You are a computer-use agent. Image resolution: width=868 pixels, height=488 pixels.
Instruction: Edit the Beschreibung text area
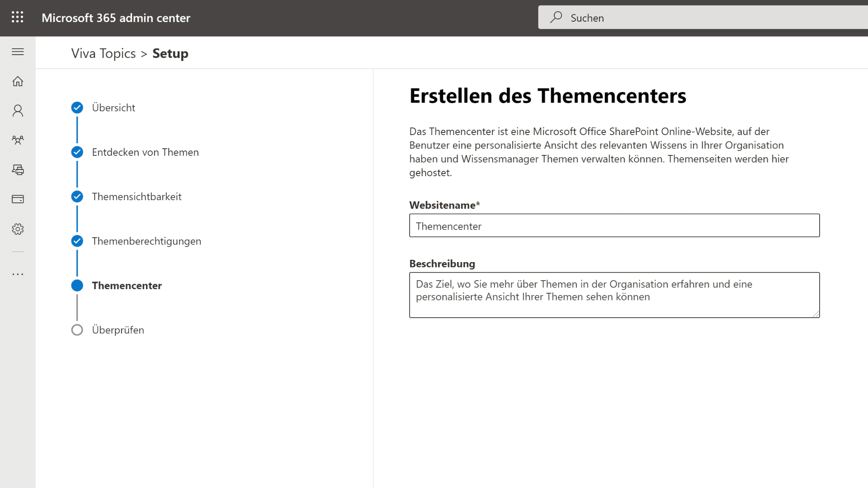pyautogui.click(x=614, y=295)
